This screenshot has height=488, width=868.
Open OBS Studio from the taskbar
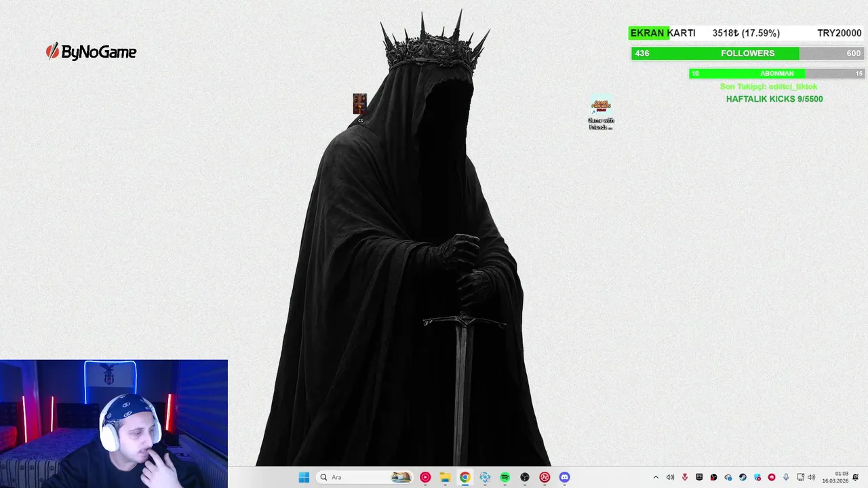pos(525,477)
